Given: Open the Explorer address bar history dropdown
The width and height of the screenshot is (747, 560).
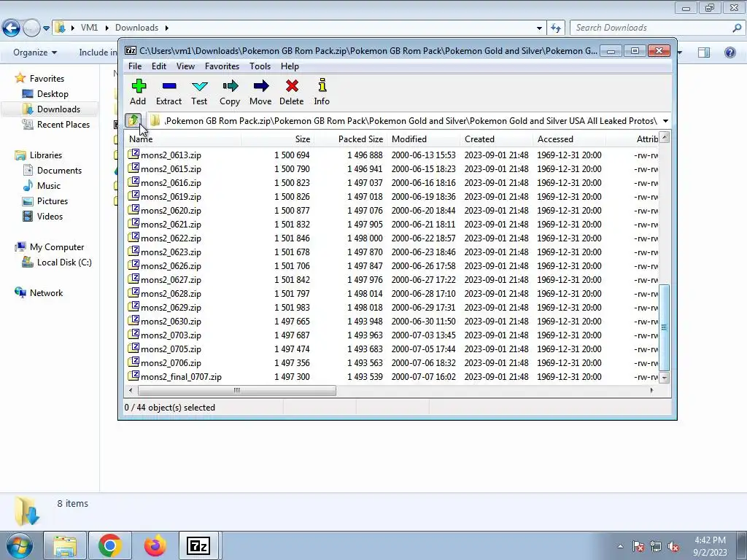Looking at the screenshot, I should 539,28.
